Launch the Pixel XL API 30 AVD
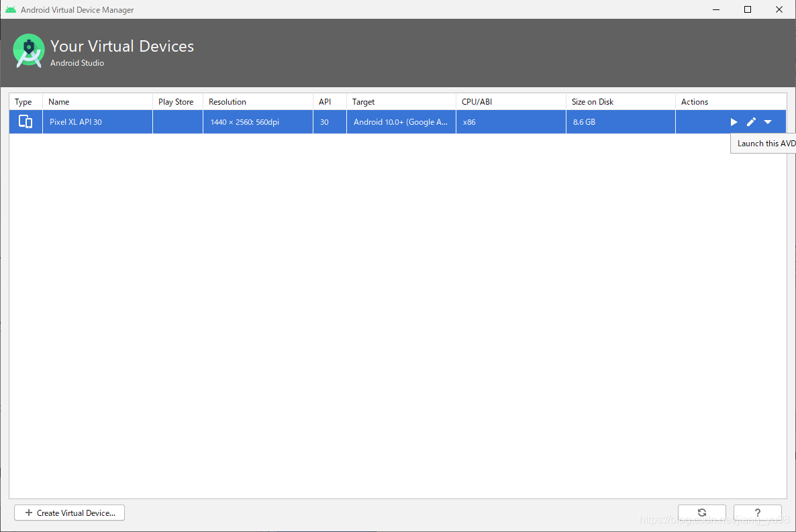 point(734,122)
